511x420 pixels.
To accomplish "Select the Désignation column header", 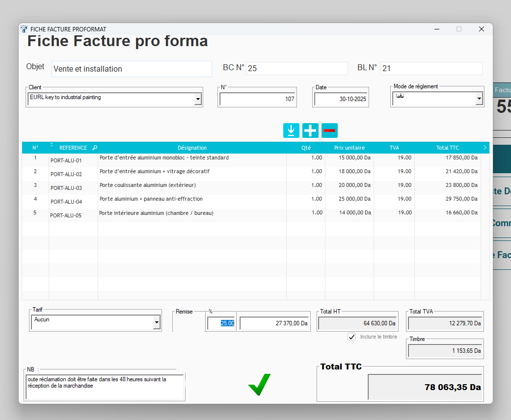I will (x=192, y=147).
